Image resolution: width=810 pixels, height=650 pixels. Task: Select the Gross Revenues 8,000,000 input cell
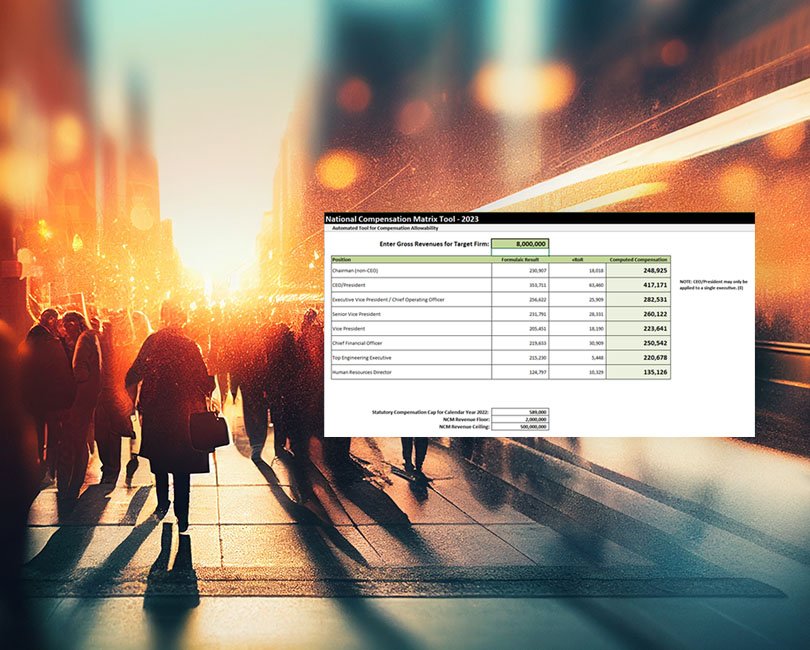[x=520, y=244]
